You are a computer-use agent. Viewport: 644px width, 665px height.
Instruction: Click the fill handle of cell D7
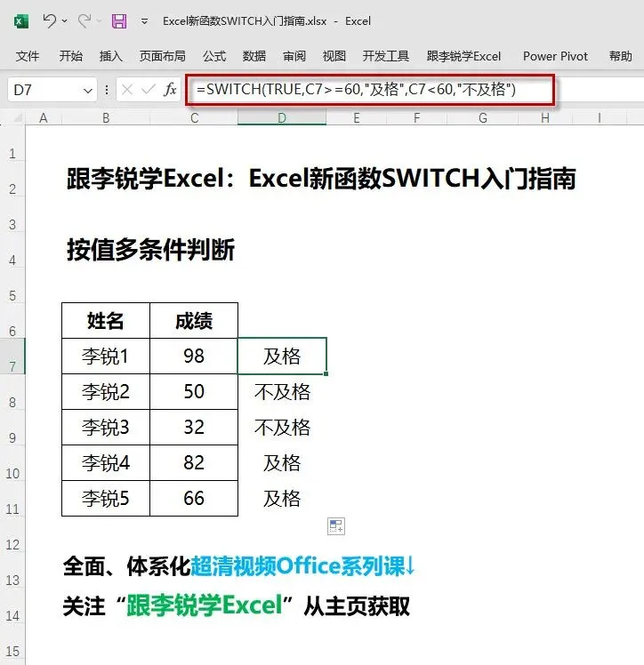click(x=326, y=373)
